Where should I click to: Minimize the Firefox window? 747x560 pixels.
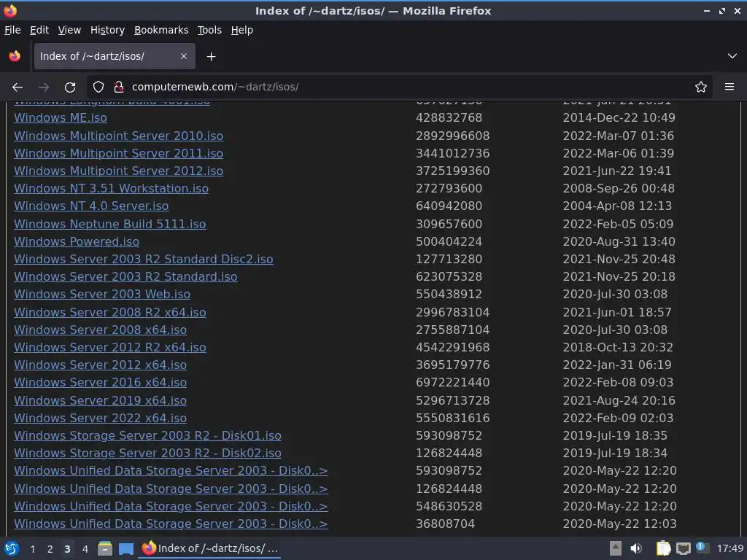click(x=706, y=11)
